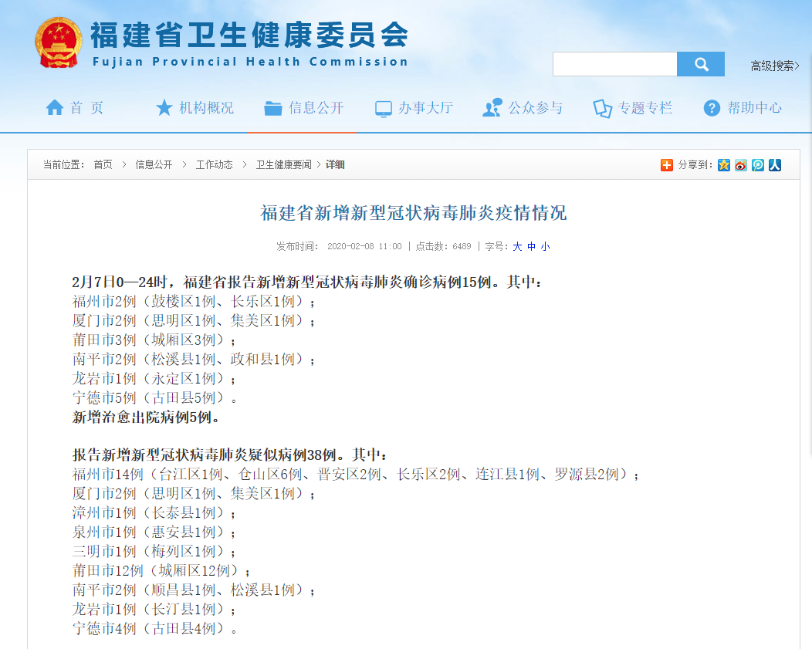This screenshot has height=649, width=812.
Task: Open more share options orange plus
Action: click(x=667, y=164)
